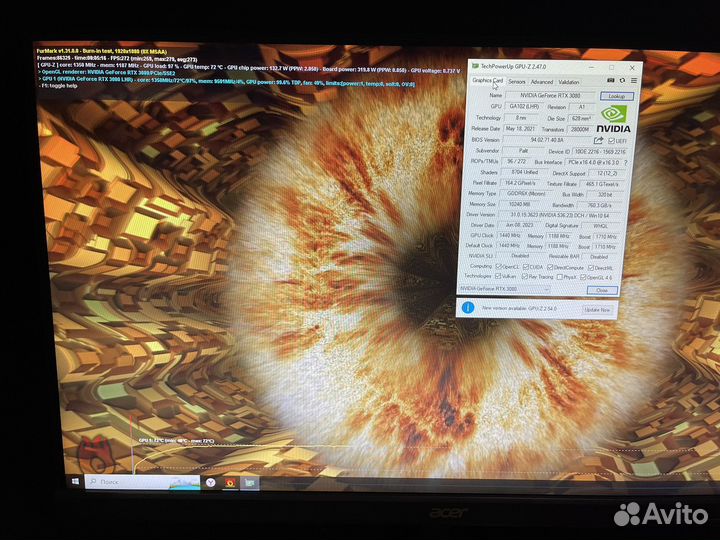The height and width of the screenshot is (540, 720).
Task: Toggle the UEFI checkbox
Action: click(x=611, y=141)
